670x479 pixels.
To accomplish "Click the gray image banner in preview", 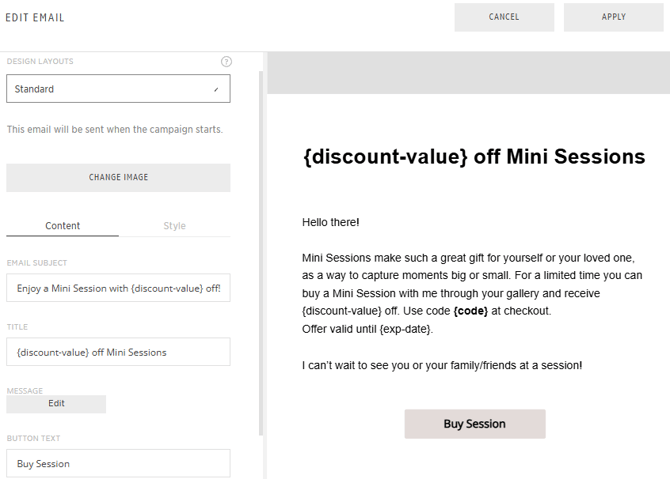I will [468, 73].
